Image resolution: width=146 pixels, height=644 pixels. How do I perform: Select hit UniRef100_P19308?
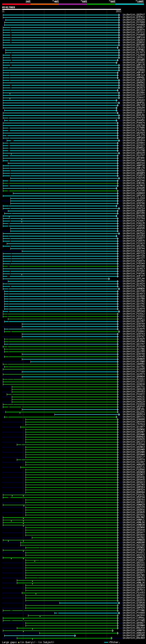(134, 346)
